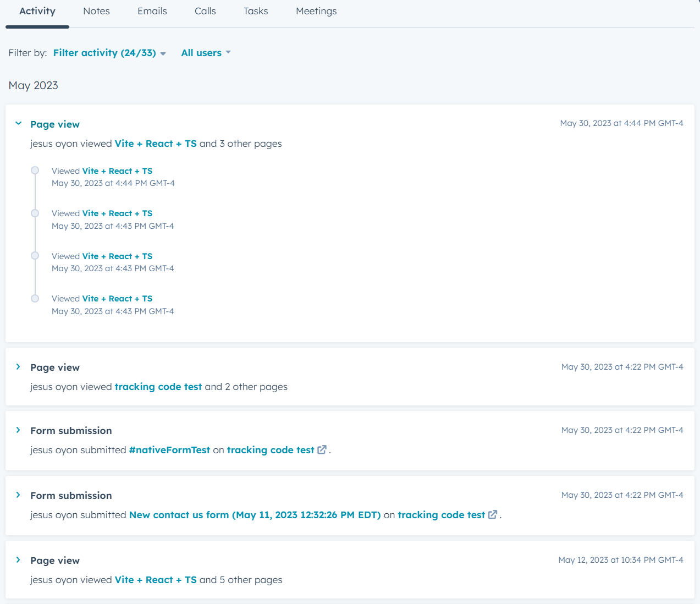Click the last timeline marker in expanded list
The height and width of the screenshot is (604, 700).
(35, 299)
